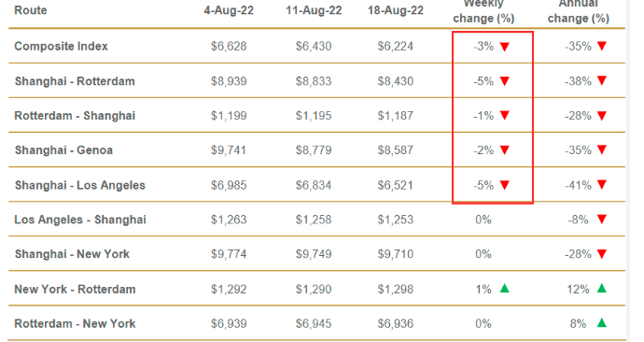The image size is (644, 342).
Task: Select the 4-Aug-22 column header
Action: pos(229,10)
